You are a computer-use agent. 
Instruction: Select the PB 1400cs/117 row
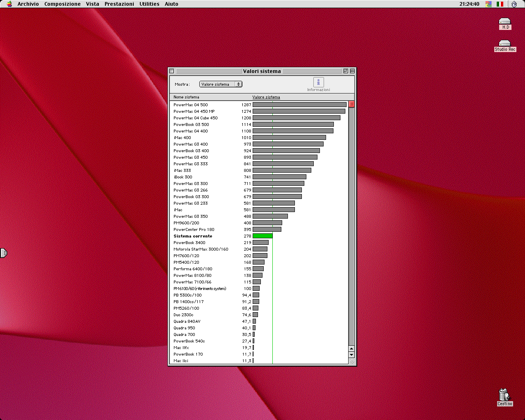[x=259, y=301]
